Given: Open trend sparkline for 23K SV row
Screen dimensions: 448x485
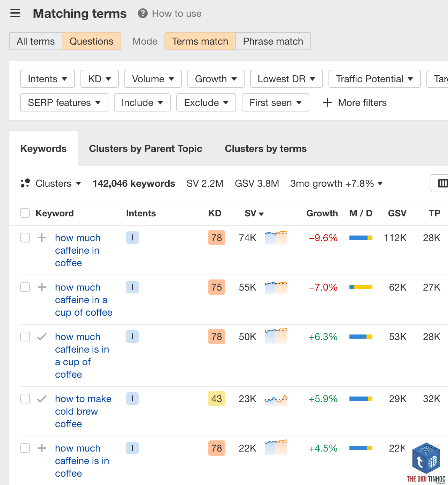Looking at the screenshot, I should coord(276,399).
